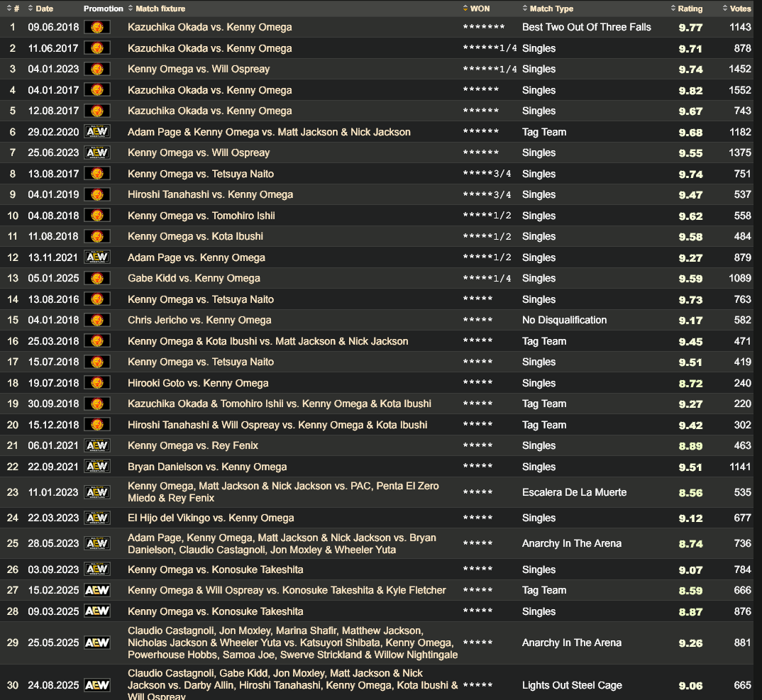Image resolution: width=762 pixels, height=700 pixels.
Task: Click NJPW logo in row 10 (04.08.2018)
Action: click(97, 215)
